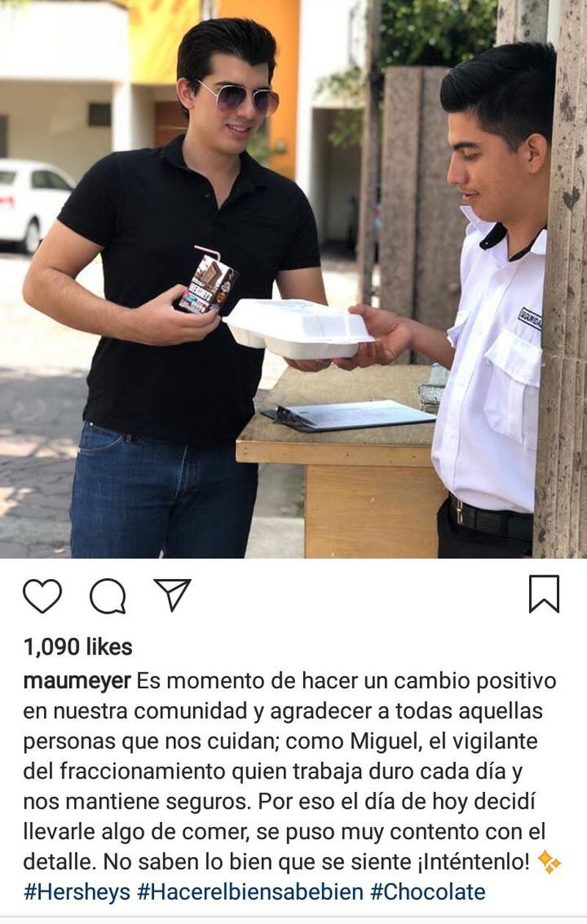The image size is (587, 924).
Task: Open the maumeyer profile from the caption
Action: 77,681
